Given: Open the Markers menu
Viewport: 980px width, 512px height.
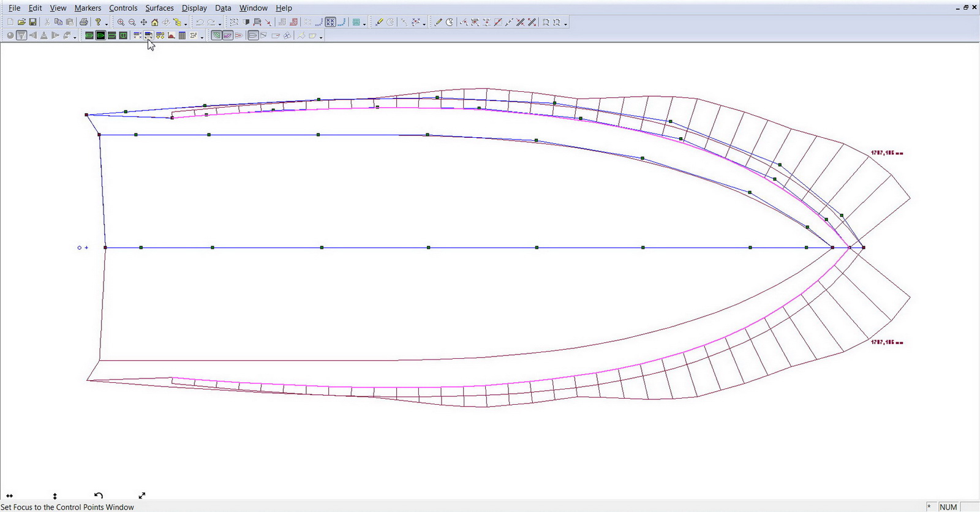Looking at the screenshot, I should coord(88,8).
